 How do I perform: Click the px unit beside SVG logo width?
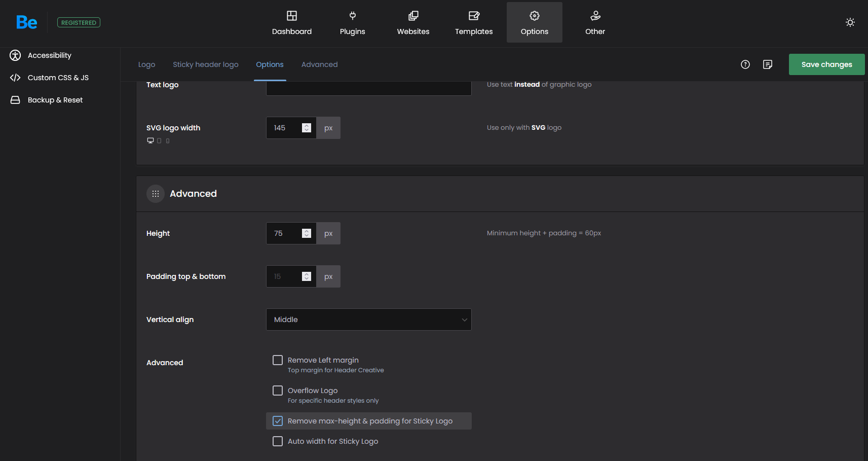[328, 128]
